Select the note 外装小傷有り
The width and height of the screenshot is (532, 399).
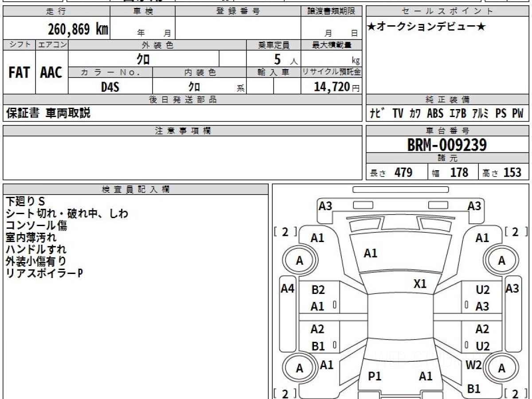pos(36,262)
